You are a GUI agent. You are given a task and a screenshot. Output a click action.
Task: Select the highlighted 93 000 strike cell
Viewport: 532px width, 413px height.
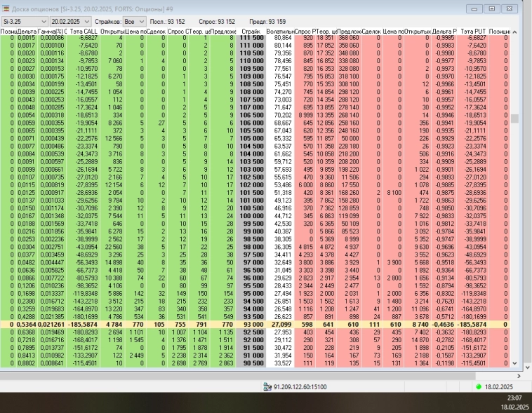(251, 325)
